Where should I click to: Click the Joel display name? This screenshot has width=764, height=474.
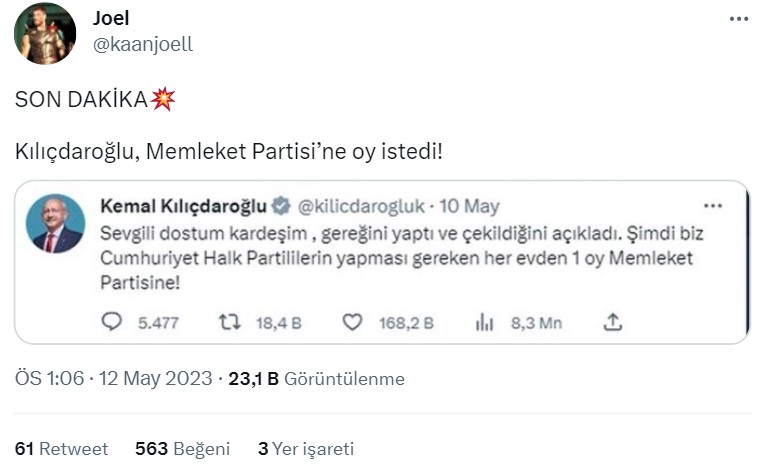(x=111, y=19)
